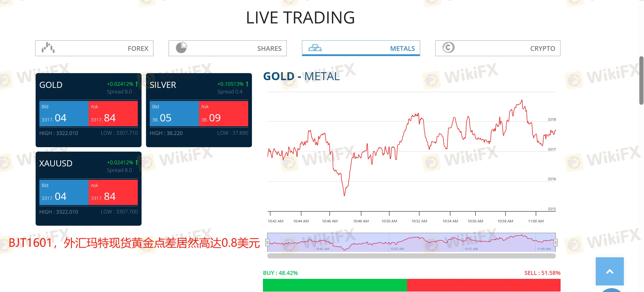Click the red SELL portion of sentiment bar
Image resolution: width=644 pixels, height=292 pixels.
484,285
